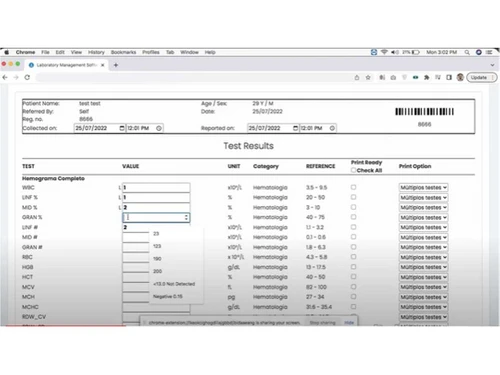Choose Negative 0.15 autocomplete suggestion

(168, 296)
